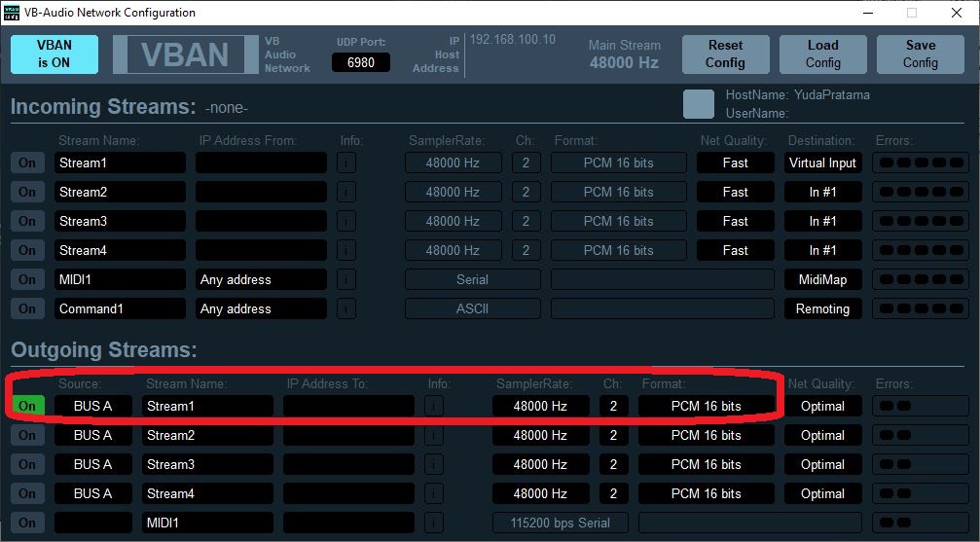Open In #1 destination for incoming Stream2
The image size is (980, 542).
point(822,192)
